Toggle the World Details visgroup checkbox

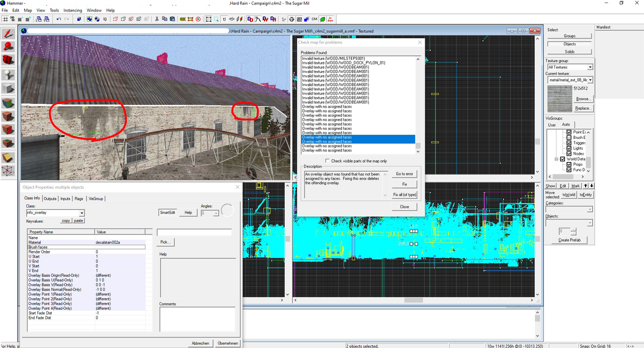pos(563,159)
